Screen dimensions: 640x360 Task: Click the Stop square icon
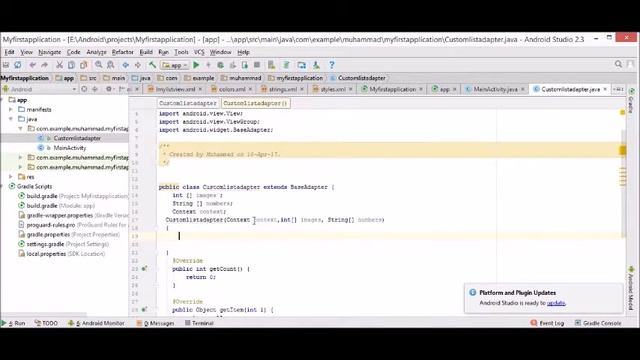pyautogui.click(x=257, y=65)
